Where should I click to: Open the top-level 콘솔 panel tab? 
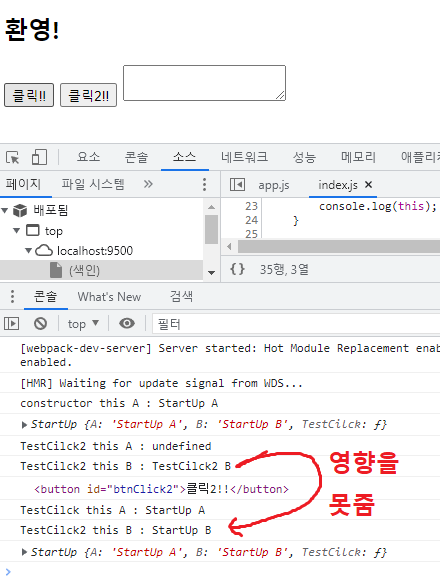[136, 157]
